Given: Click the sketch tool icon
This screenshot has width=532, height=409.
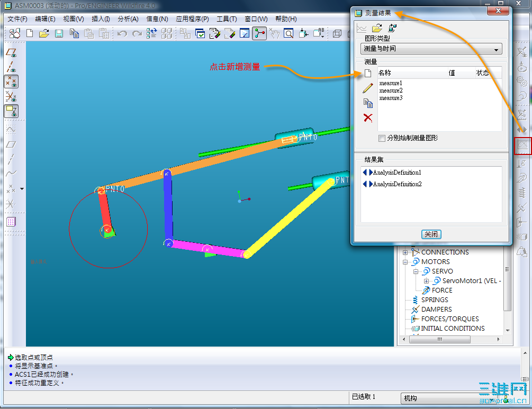Looking at the screenshot, I should 11,130.
